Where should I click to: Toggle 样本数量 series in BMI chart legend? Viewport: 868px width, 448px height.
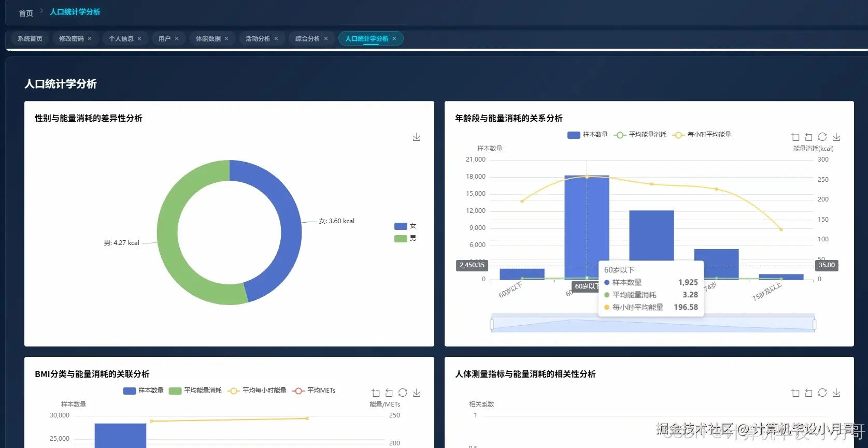coord(143,391)
